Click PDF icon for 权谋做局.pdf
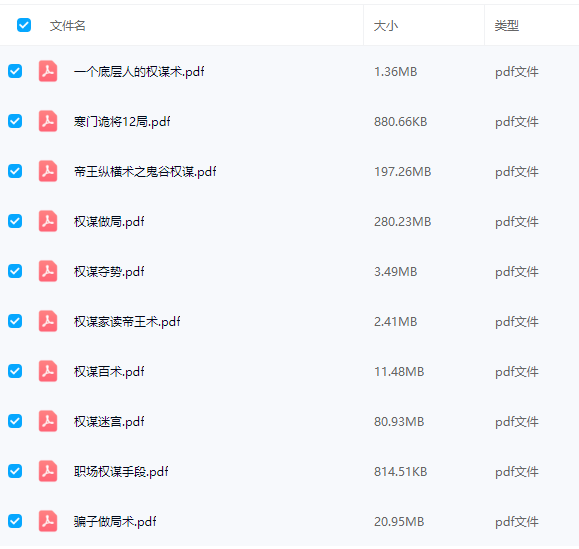Image resolution: width=579 pixels, height=549 pixels. point(48,221)
